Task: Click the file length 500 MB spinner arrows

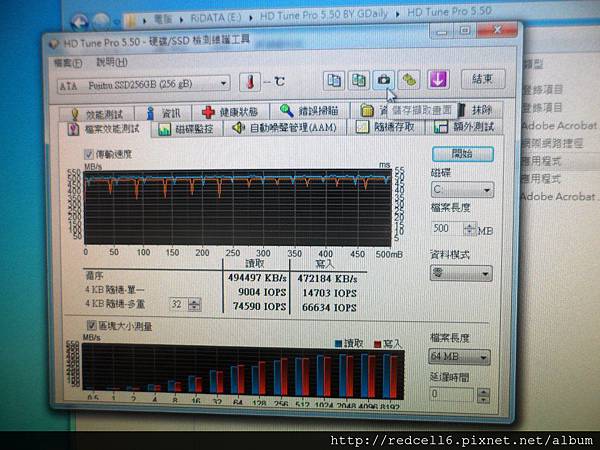Action: point(470,229)
